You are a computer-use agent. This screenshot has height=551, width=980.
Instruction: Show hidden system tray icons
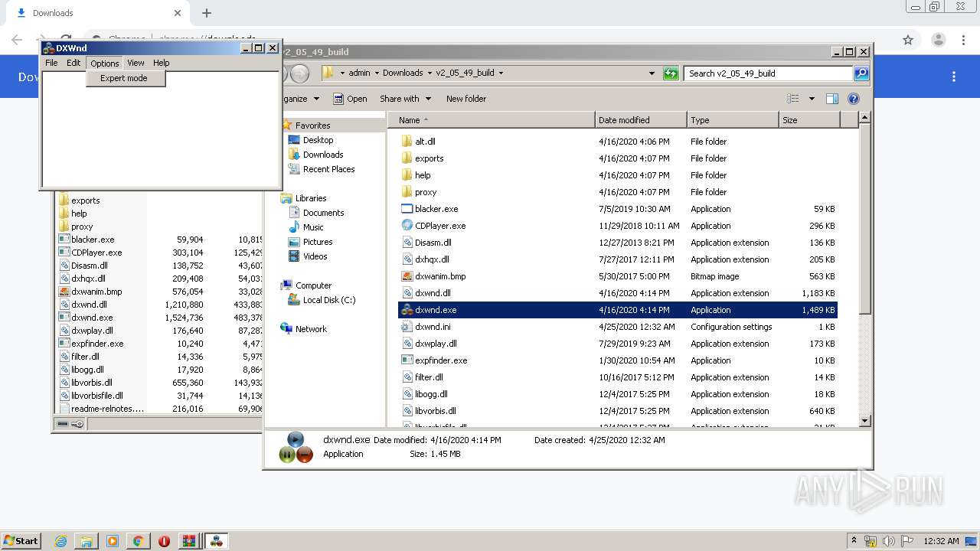[x=856, y=541]
